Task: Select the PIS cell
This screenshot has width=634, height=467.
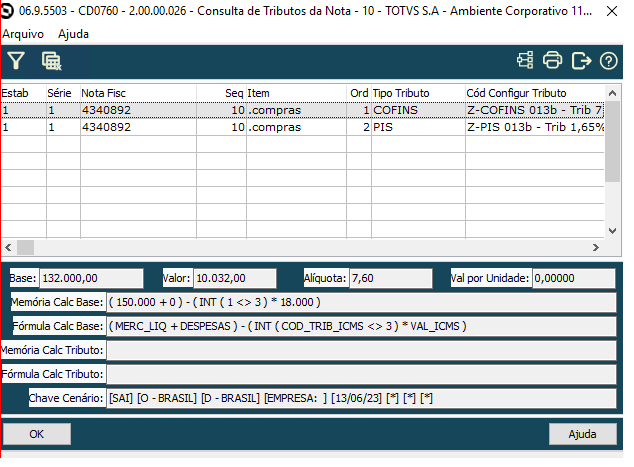Action: (418, 127)
